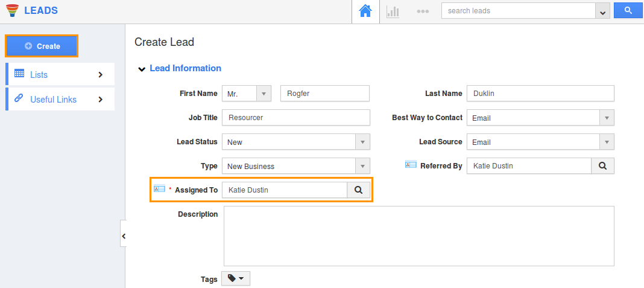644x288 pixels.
Task: Click the blue search magnifier button
Action: click(x=628, y=11)
